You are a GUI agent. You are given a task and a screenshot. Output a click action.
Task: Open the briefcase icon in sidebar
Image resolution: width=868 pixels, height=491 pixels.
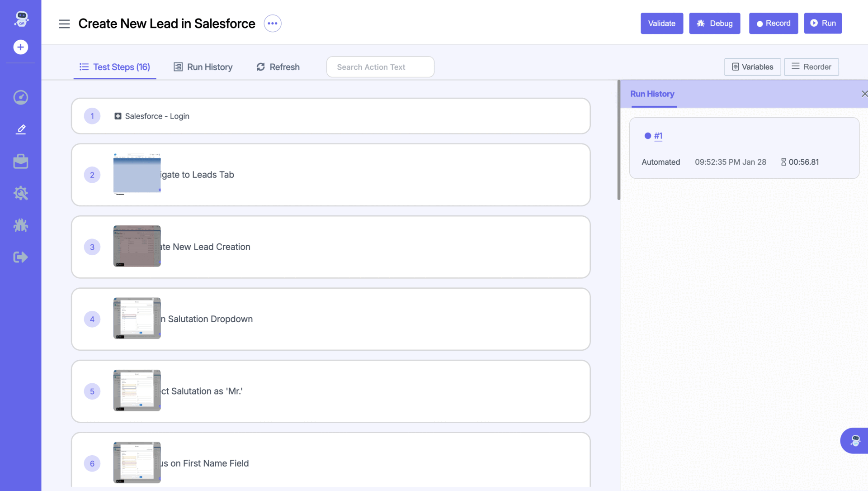coord(20,162)
